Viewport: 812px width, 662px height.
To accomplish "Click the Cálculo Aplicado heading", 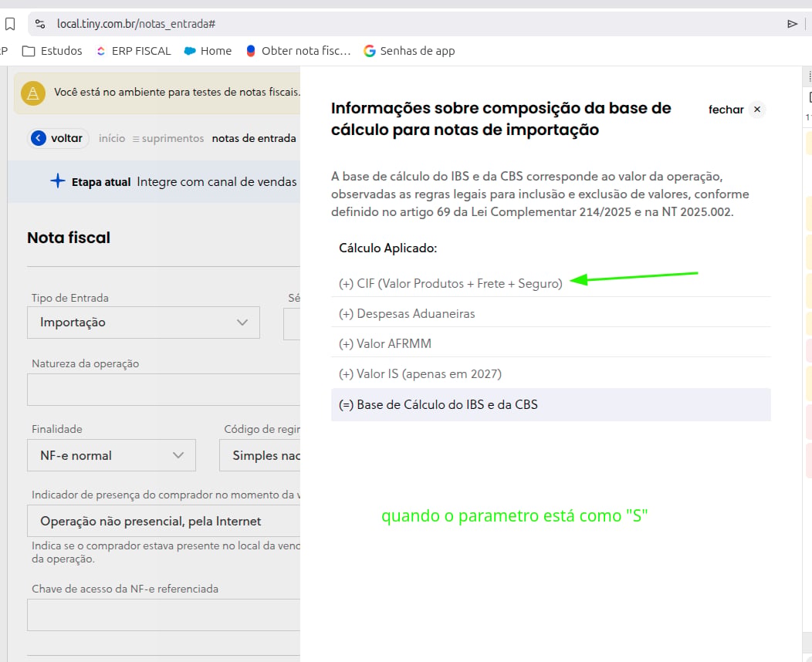I will [388, 248].
